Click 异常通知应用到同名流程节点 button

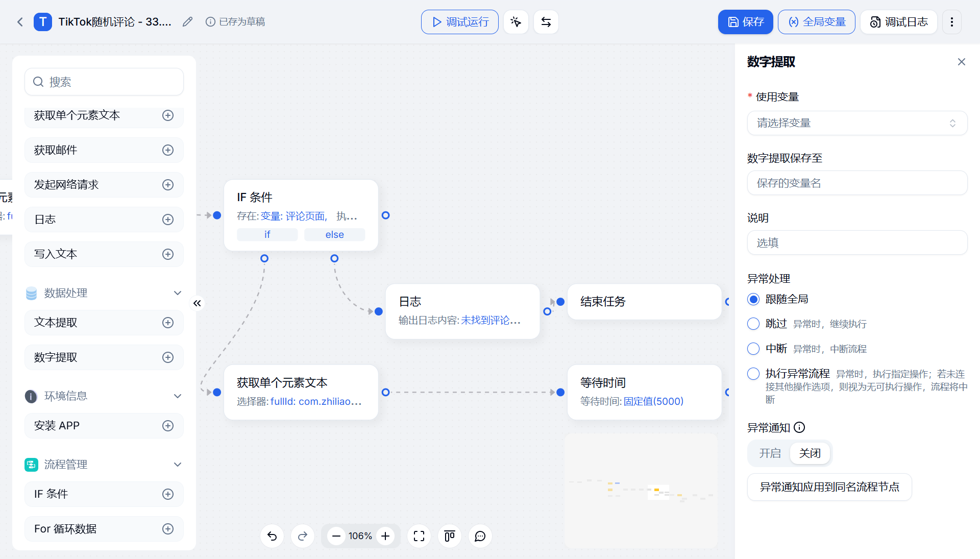tap(829, 487)
